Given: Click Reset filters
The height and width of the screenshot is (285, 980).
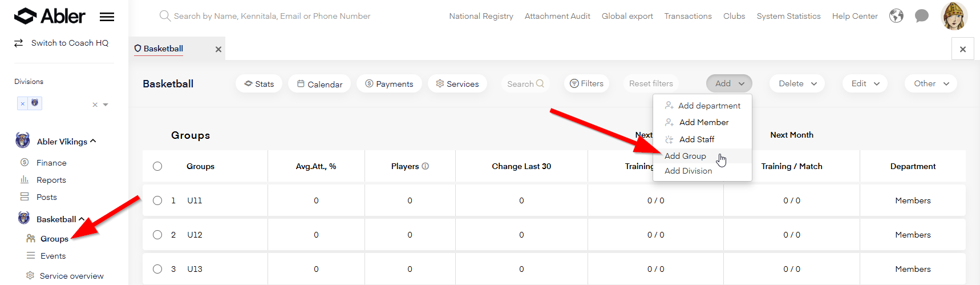Looking at the screenshot, I should [651, 83].
